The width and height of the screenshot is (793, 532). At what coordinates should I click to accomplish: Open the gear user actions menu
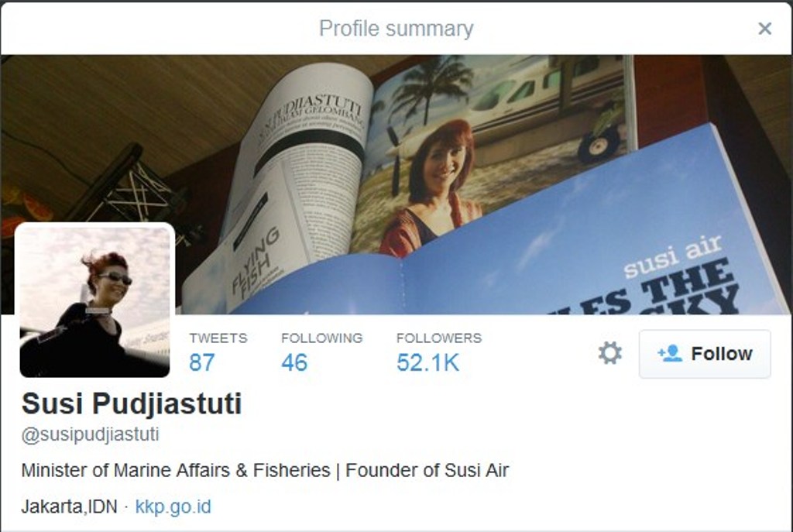(x=610, y=353)
